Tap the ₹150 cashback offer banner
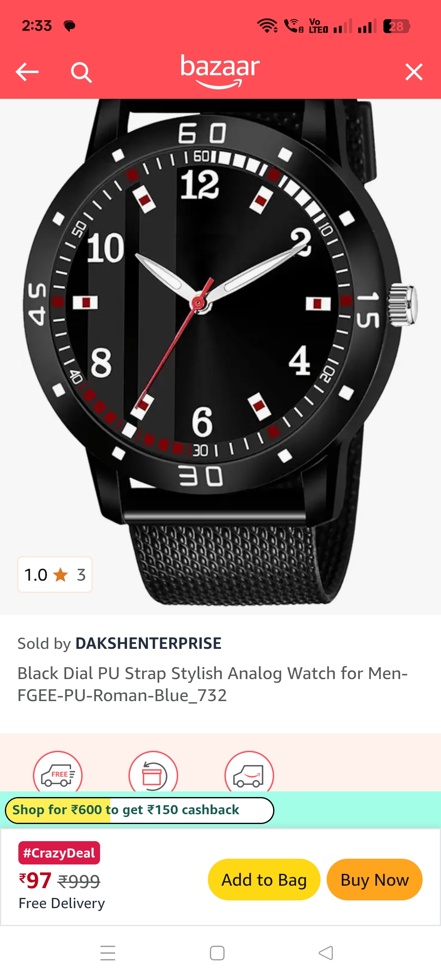The image size is (441, 980). [139, 810]
